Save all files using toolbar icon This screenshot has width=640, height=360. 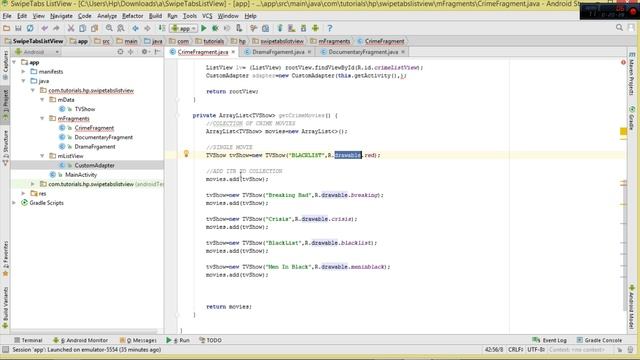18,28
